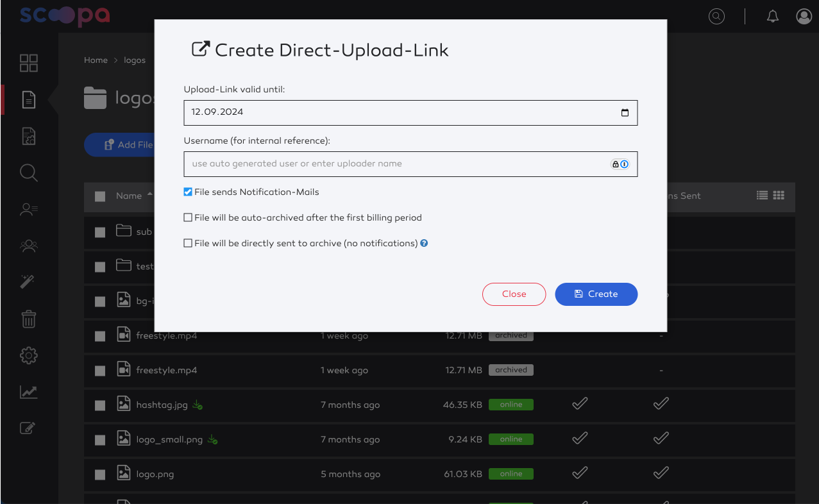The image size is (819, 504).
Task: Tick the select-all checkbox in Name header
Action: tap(100, 197)
